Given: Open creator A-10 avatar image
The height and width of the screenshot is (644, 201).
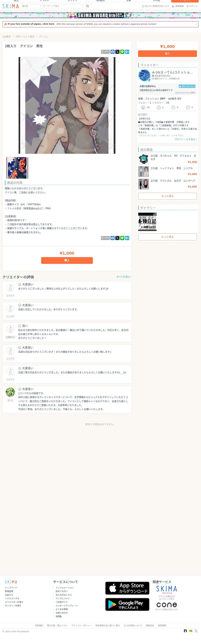Looking at the screenshot, I should [144, 75].
